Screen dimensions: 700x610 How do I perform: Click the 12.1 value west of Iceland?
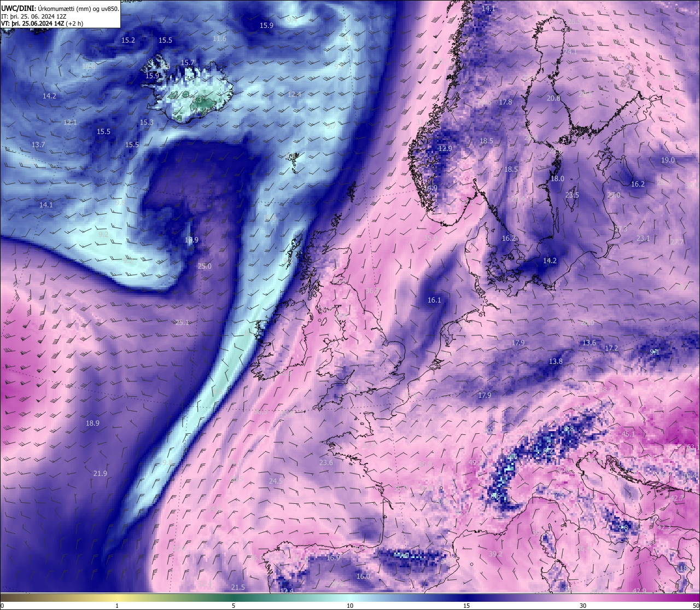70,123
